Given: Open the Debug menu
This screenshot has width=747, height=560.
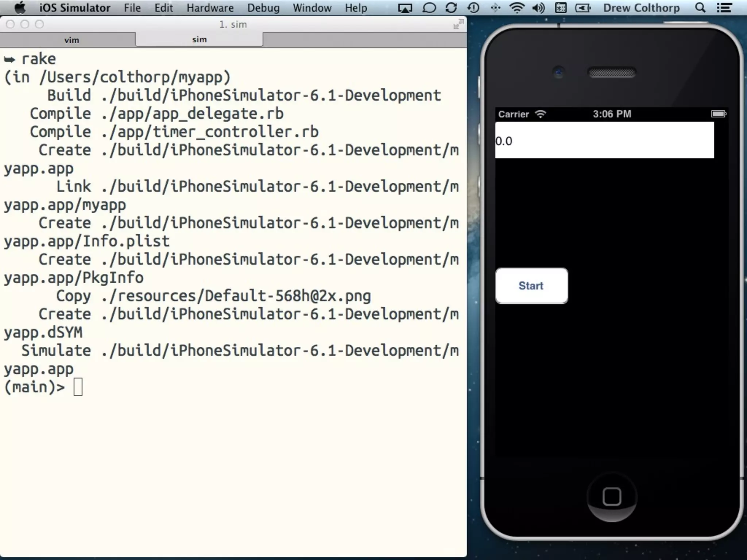Looking at the screenshot, I should click(263, 8).
